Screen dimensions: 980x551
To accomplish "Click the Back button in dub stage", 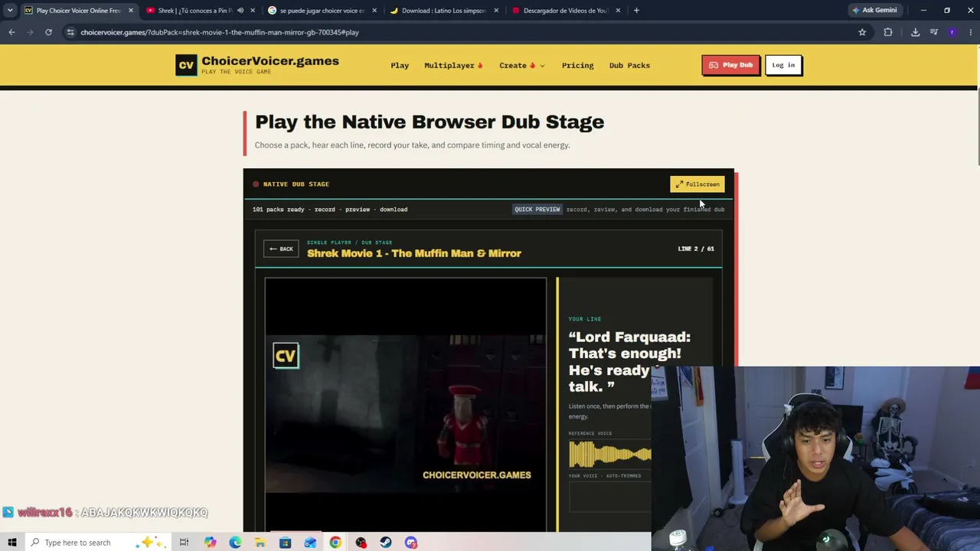I will tap(281, 249).
